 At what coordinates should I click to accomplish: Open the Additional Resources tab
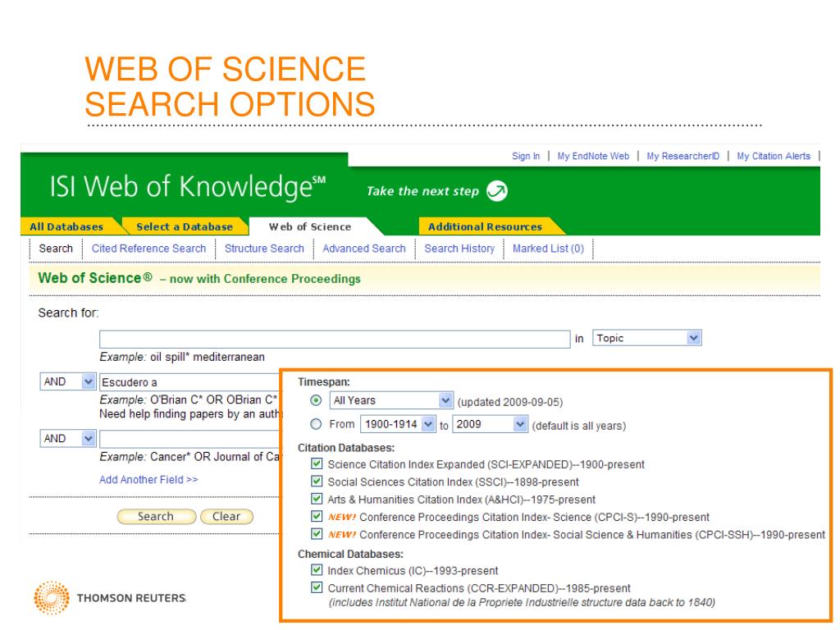click(485, 226)
